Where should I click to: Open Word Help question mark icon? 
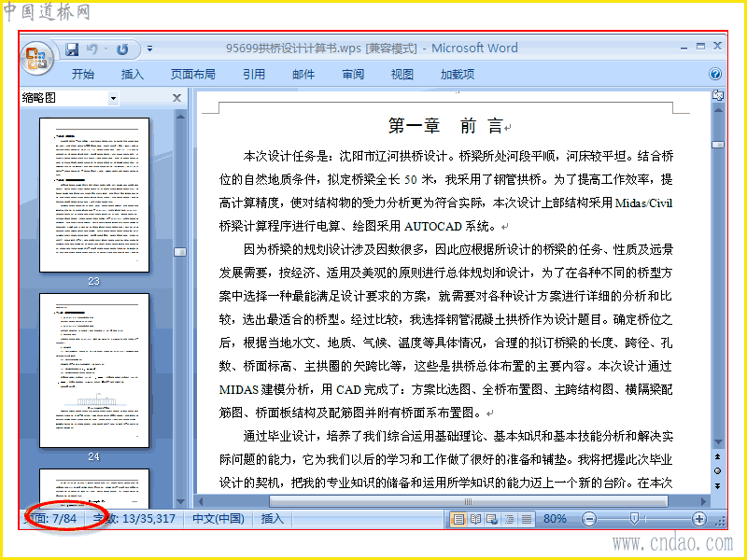(714, 74)
